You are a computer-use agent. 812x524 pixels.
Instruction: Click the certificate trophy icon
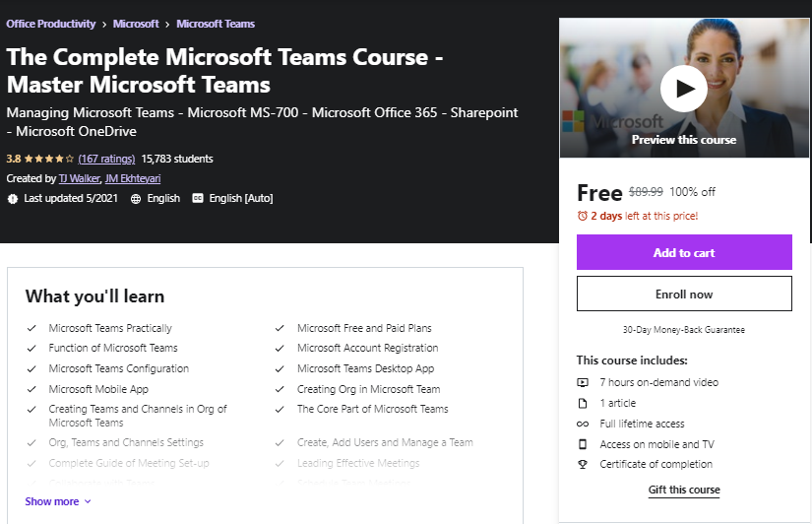[x=583, y=465]
